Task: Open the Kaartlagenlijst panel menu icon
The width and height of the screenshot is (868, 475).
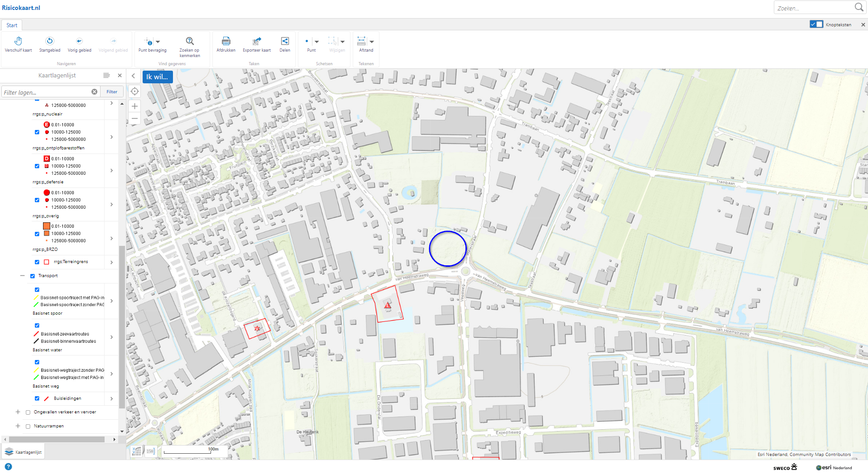Action: point(106,76)
